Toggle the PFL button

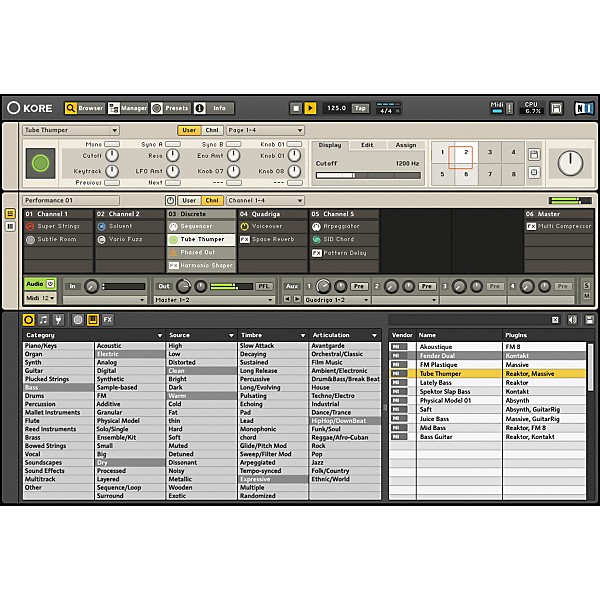coord(263,286)
